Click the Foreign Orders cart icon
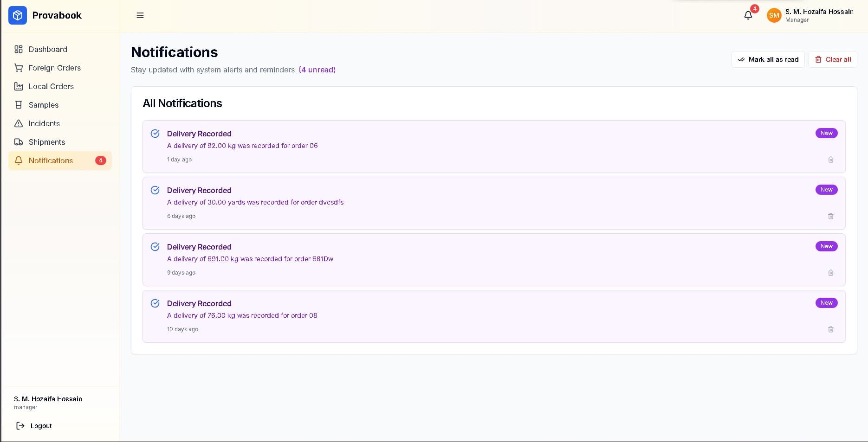The width and height of the screenshot is (868, 442). [x=19, y=68]
